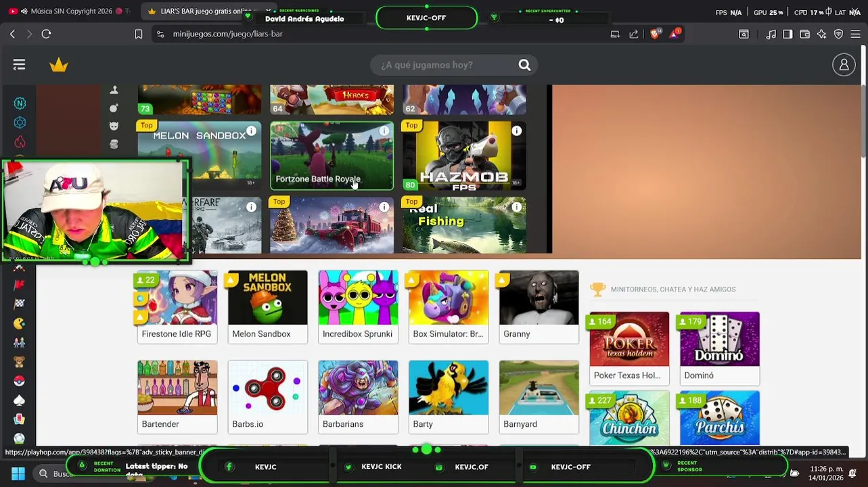
Task: Reload the page with refresh icon
Action: click(46, 34)
